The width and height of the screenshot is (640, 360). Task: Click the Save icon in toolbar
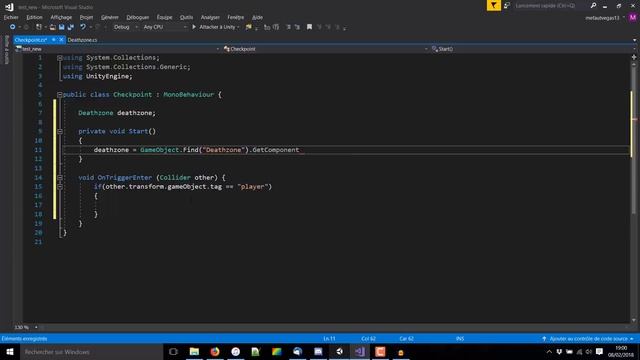[x=62, y=27]
